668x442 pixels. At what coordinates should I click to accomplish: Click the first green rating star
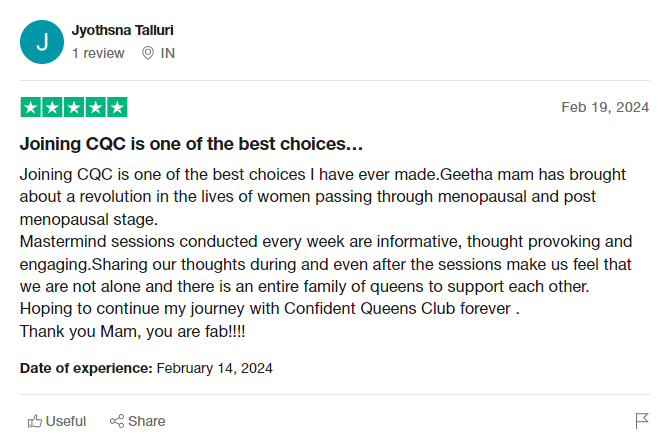[30, 107]
